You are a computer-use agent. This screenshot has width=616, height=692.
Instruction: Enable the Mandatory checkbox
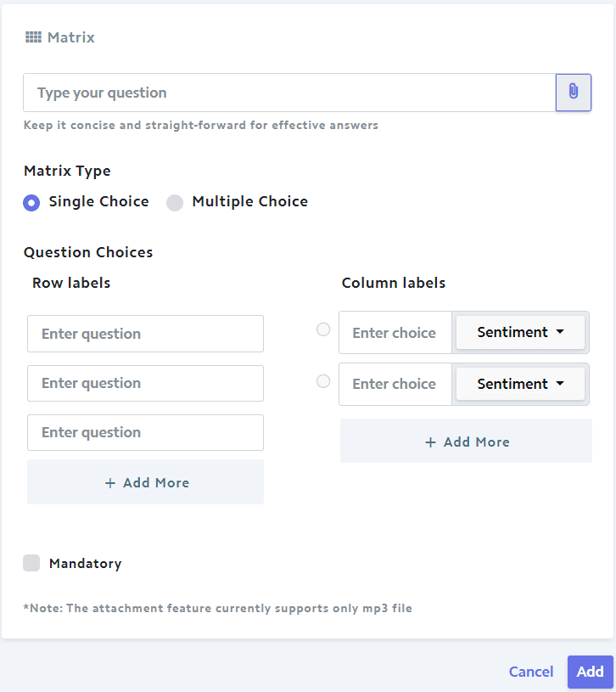pos(31,563)
